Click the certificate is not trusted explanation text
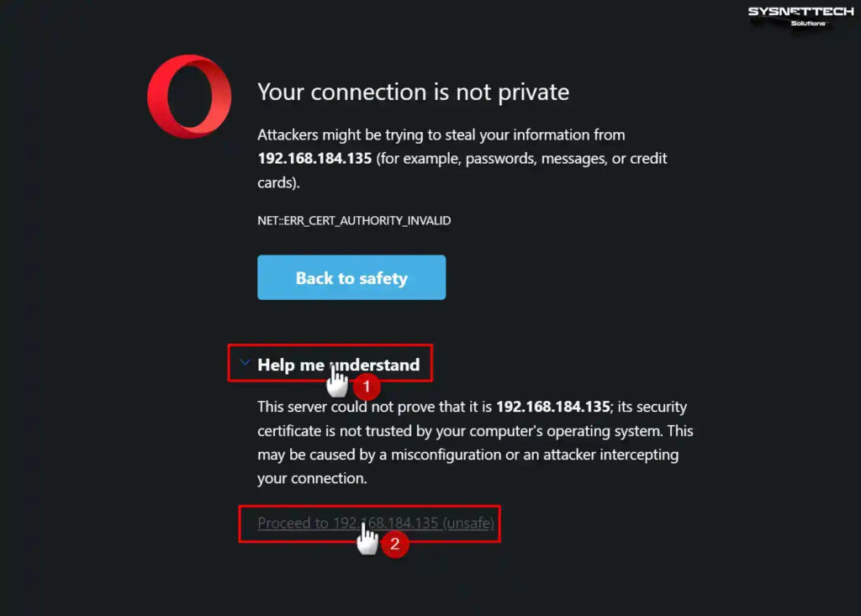 [476, 443]
